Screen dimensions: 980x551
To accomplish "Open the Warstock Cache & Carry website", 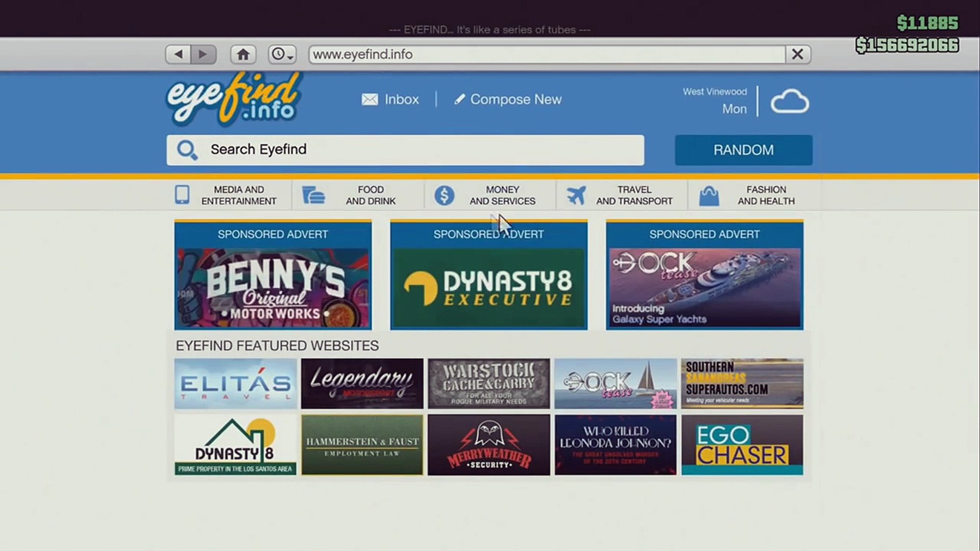I will point(488,384).
